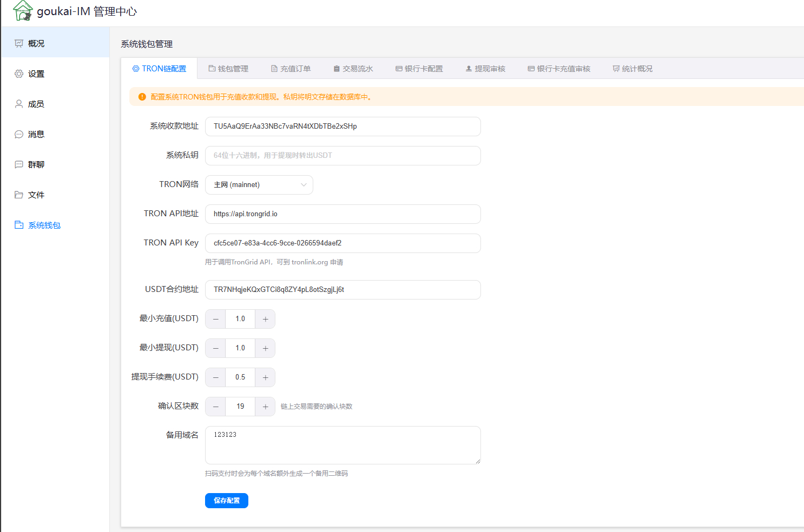The image size is (804, 532).
Task: Click the goukai-IM house logo icon
Action: pyautogui.click(x=23, y=10)
